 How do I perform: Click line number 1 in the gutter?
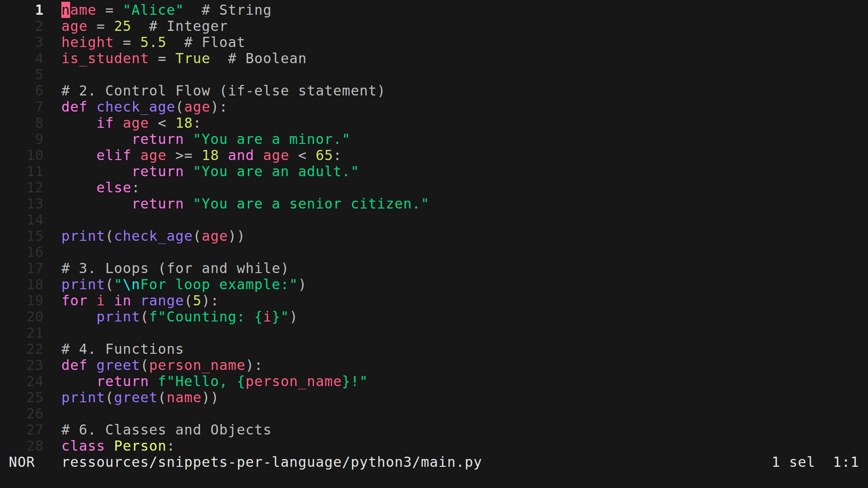[39, 10]
